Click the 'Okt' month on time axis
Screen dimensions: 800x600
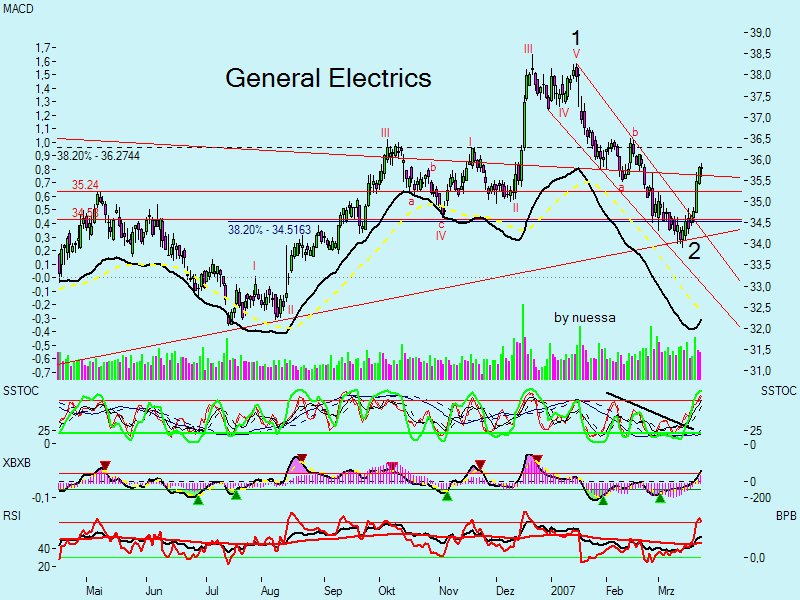(x=387, y=591)
